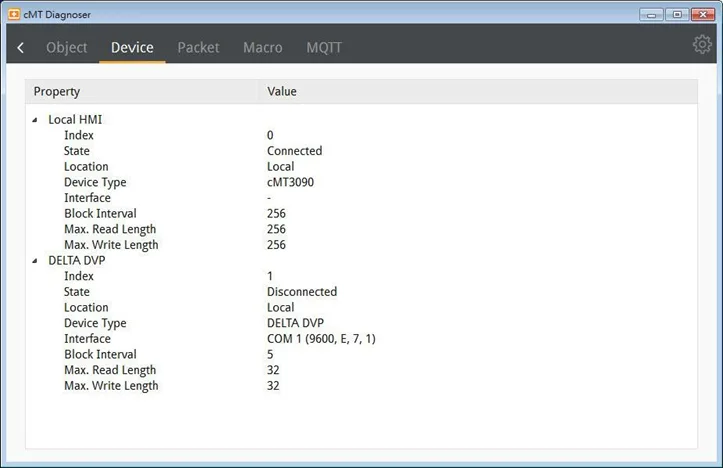This screenshot has width=723, height=468.
Task: Switch to the Object tab
Action: point(66,47)
